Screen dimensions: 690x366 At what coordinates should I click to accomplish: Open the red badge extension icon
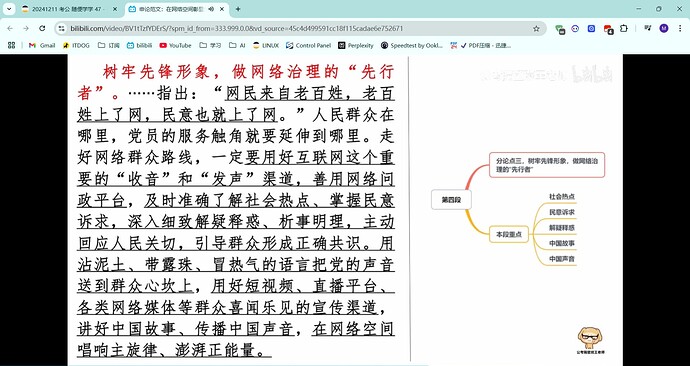[x=608, y=29]
